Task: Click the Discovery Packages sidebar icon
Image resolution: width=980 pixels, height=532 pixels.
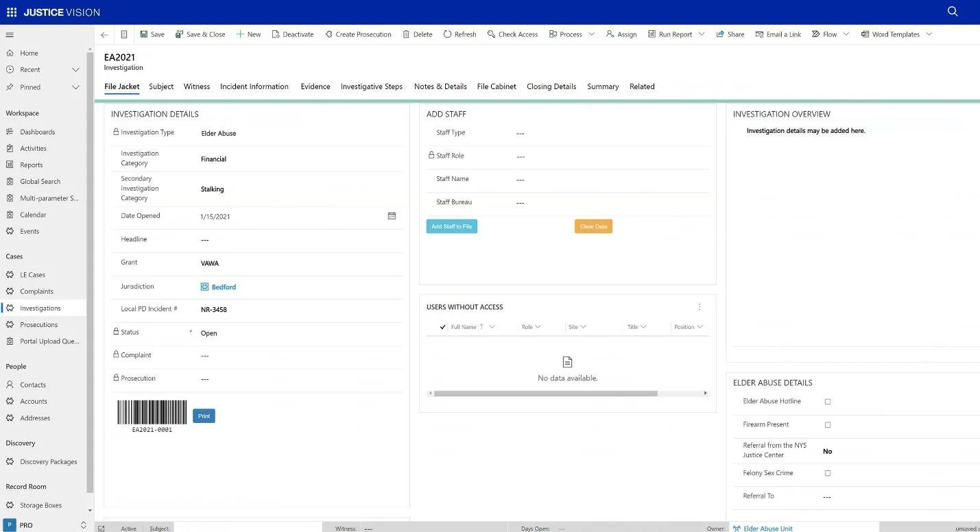Action: click(x=10, y=461)
